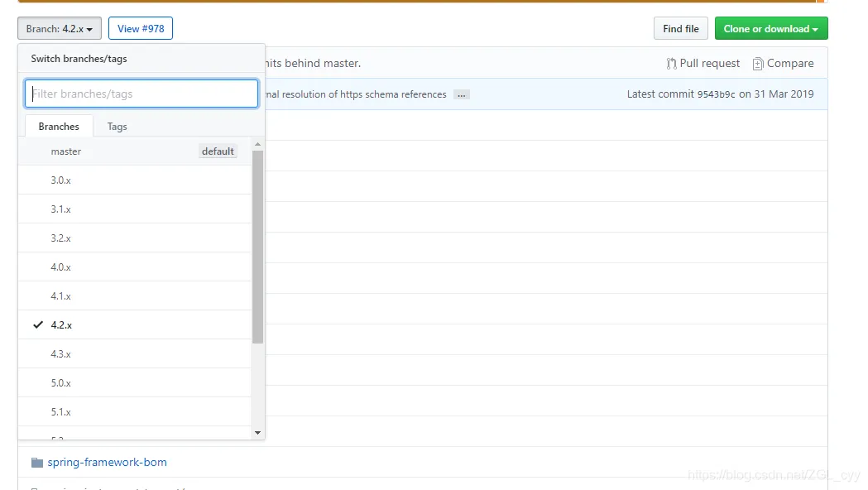Viewport: 868px width, 490px height.
Task: Open commit 9543b9c link
Action: (x=716, y=94)
